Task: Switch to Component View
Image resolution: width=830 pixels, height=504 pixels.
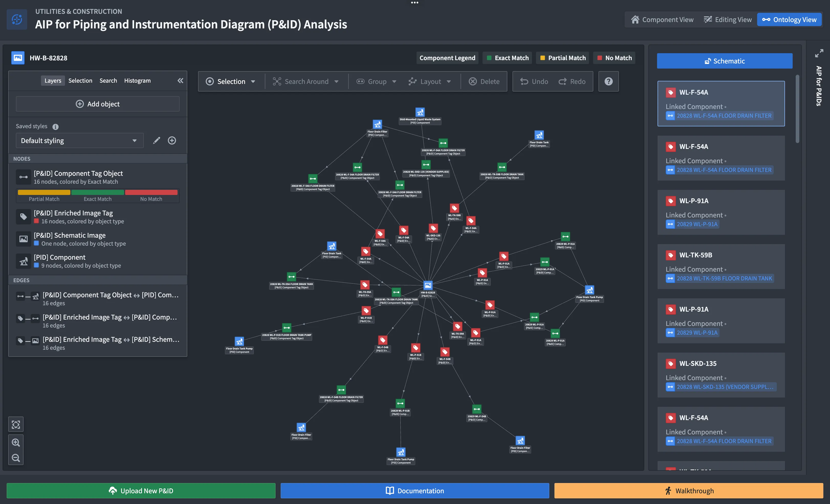Action: coord(662,19)
